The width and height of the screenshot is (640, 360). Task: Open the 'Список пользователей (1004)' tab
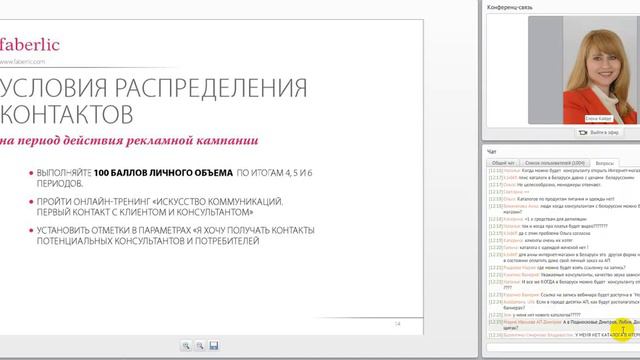pos(555,163)
